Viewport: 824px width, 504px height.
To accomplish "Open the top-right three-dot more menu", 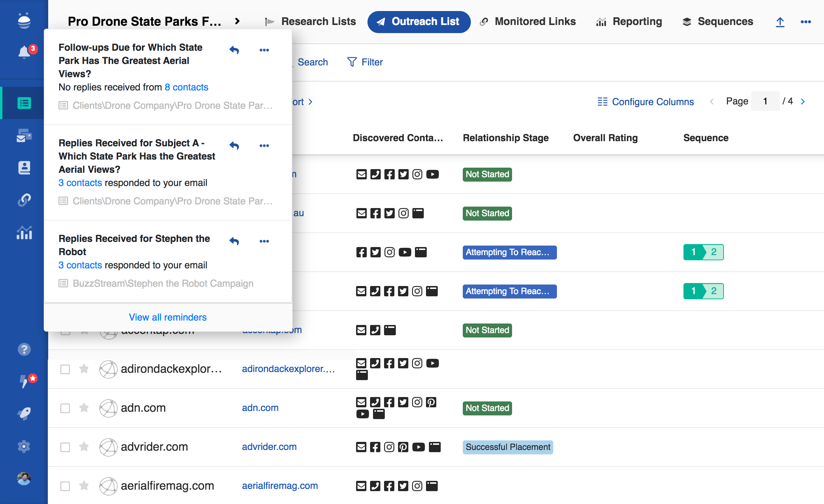I will pyautogui.click(x=806, y=22).
